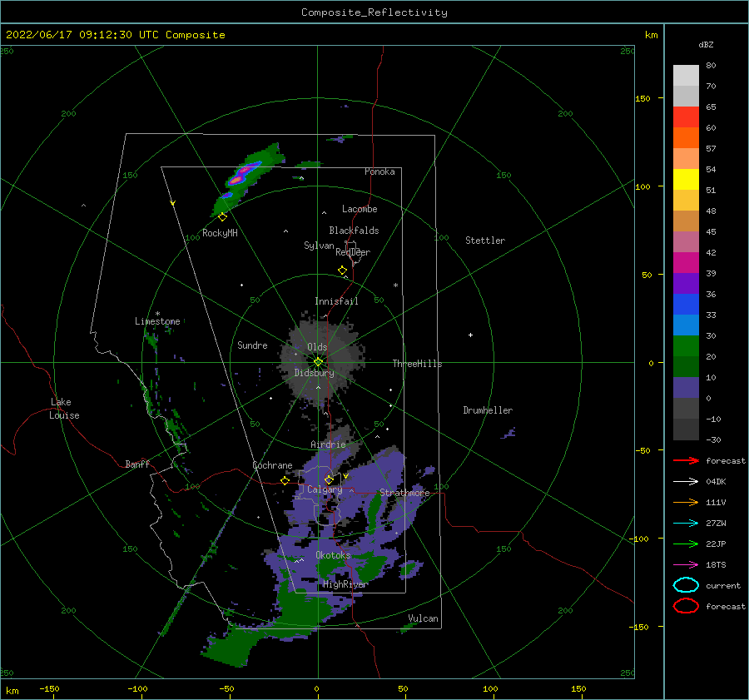The width and height of the screenshot is (749, 700).
Task: Click the Okotoks town label
Action: 333,555
